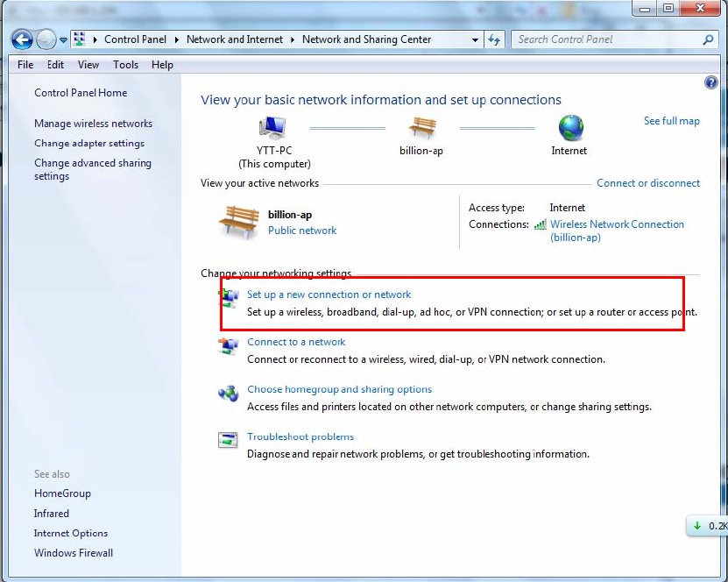Open Internet Options under See also
The height and width of the screenshot is (582, 728).
(71, 533)
